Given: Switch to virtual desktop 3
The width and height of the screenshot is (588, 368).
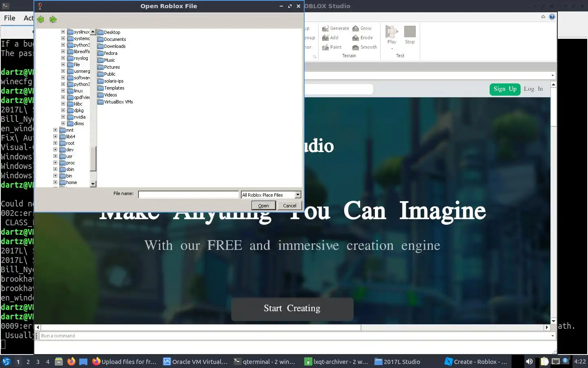Looking at the screenshot, I should coord(38,361).
